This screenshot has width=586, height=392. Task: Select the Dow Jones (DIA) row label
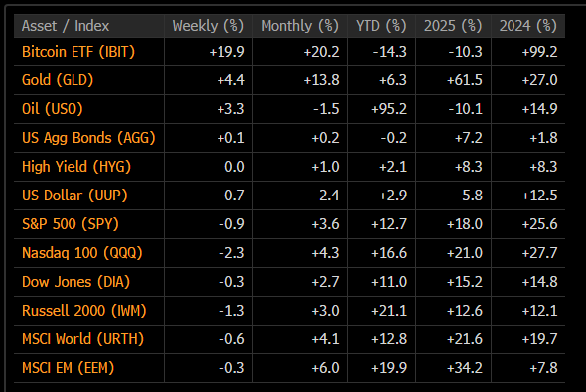click(x=75, y=282)
